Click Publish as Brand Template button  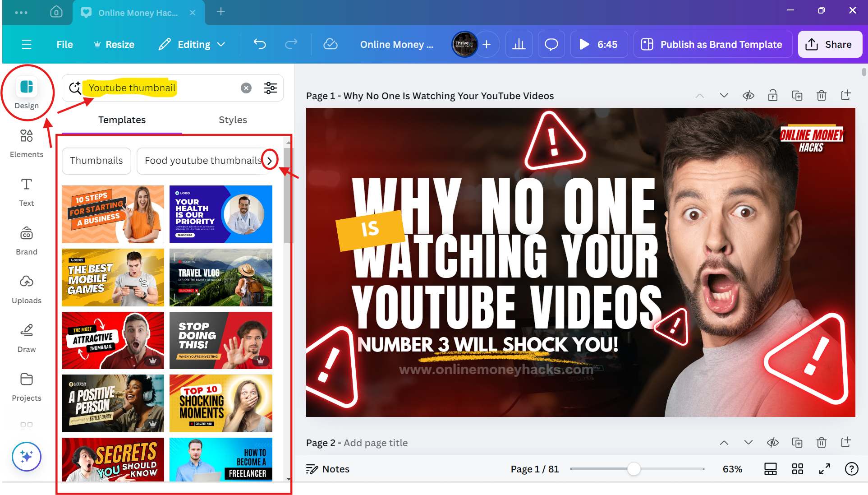(x=712, y=44)
